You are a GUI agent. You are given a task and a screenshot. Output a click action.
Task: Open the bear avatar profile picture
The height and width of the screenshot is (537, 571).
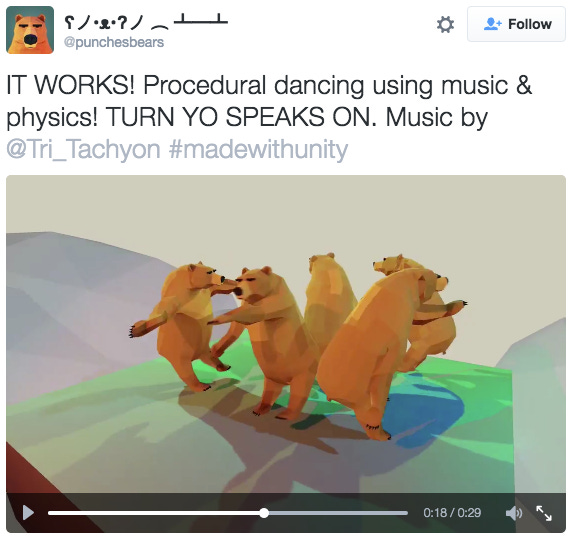[x=30, y=30]
